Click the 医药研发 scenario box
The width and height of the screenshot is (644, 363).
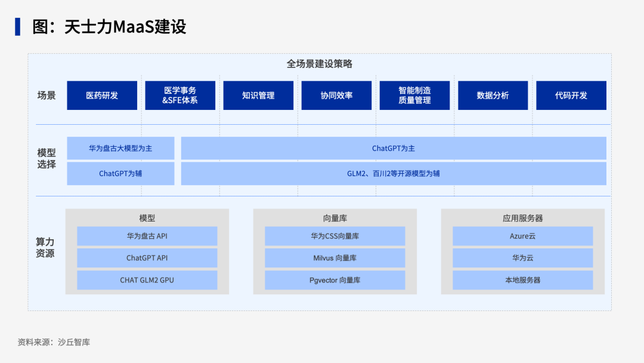tap(102, 96)
